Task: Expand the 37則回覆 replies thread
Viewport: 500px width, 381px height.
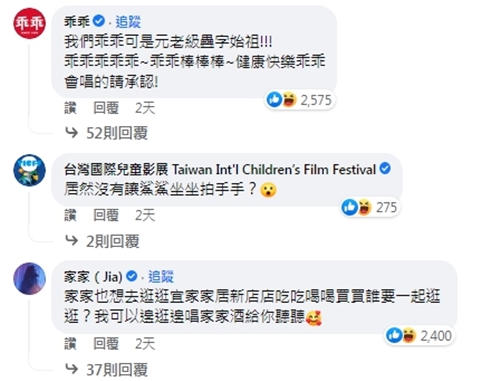Action: click(117, 370)
